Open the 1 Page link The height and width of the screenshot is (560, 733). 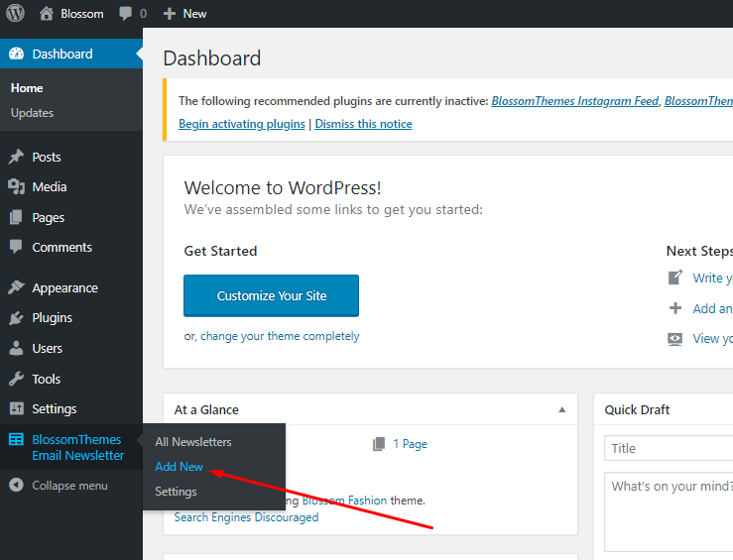pos(410,444)
